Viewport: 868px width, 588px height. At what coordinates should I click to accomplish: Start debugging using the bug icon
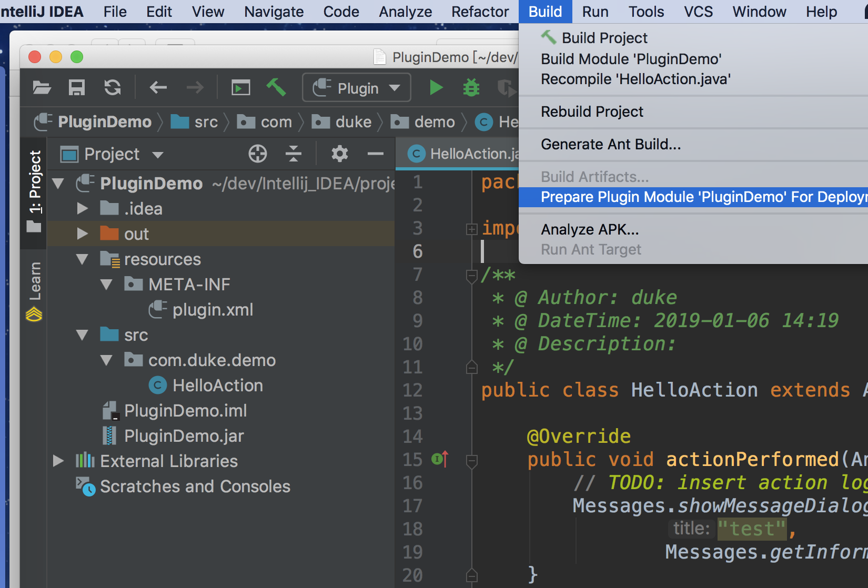471,87
